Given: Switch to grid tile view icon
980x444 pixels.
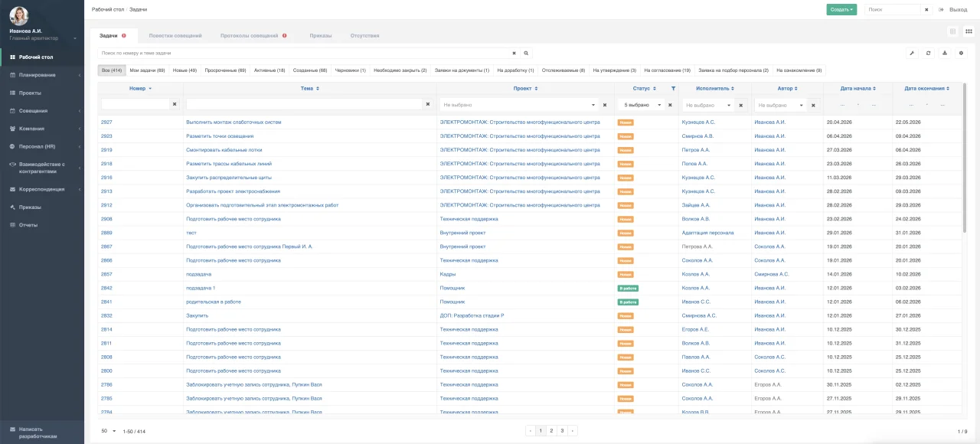Looking at the screenshot, I should pos(969,31).
